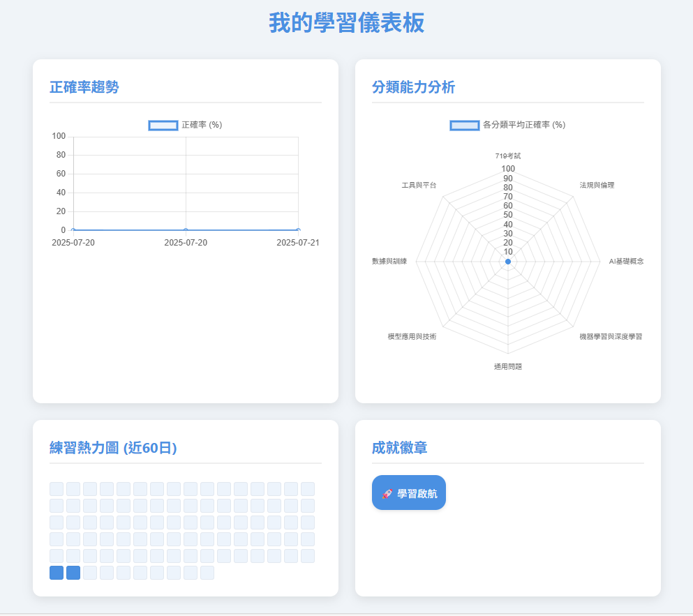
Task: Select the second dark blue heatmap cell
Action: click(x=73, y=572)
